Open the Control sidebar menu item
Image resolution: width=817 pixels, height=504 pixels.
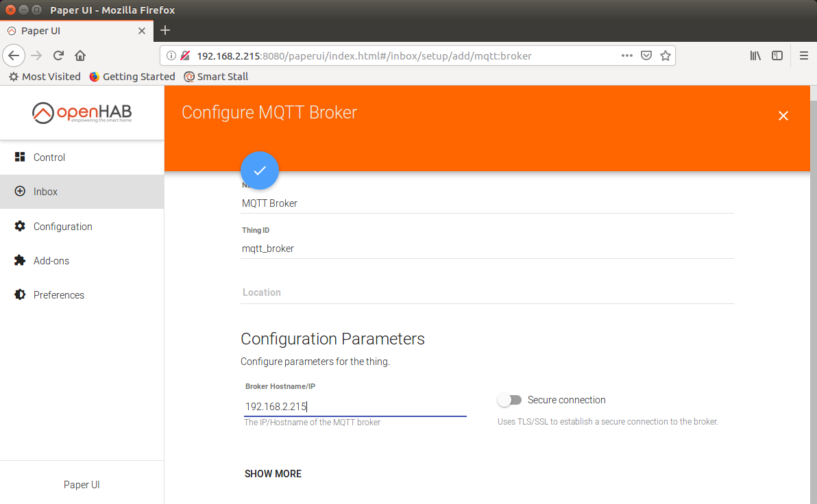(x=49, y=157)
